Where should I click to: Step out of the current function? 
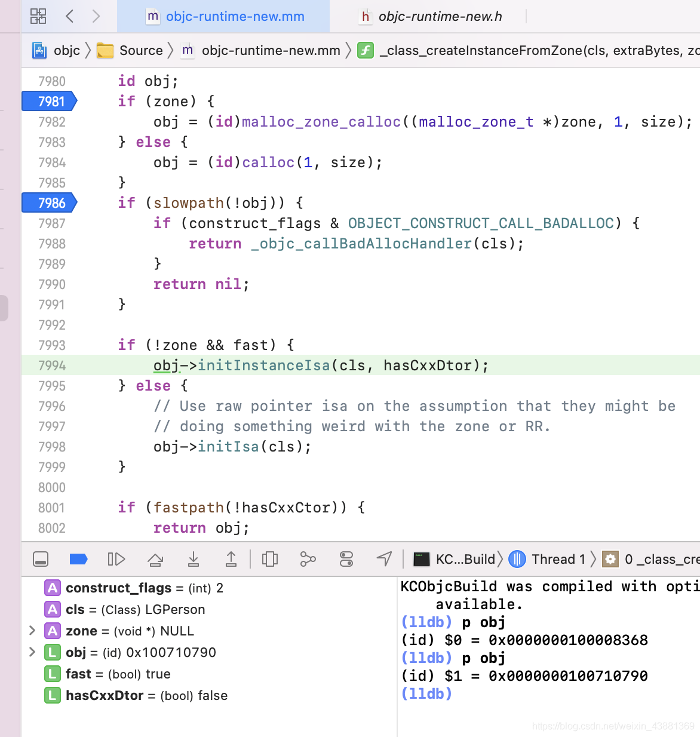(x=231, y=559)
